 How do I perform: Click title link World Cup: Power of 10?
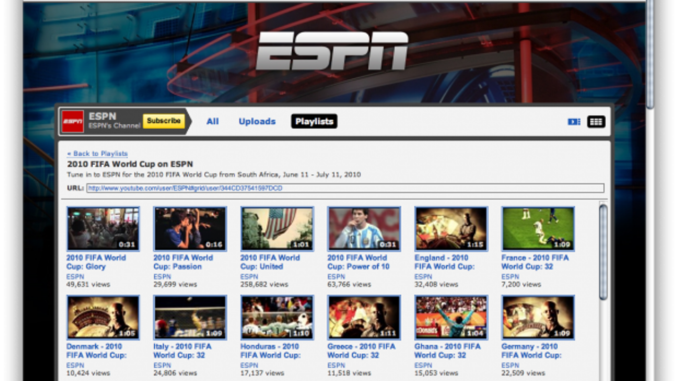[x=358, y=262]
